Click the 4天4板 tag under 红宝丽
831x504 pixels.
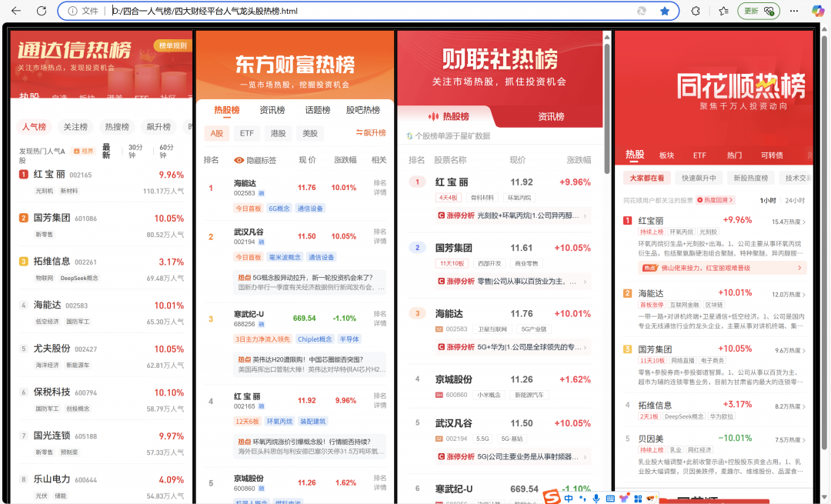[x=448, y=198]
